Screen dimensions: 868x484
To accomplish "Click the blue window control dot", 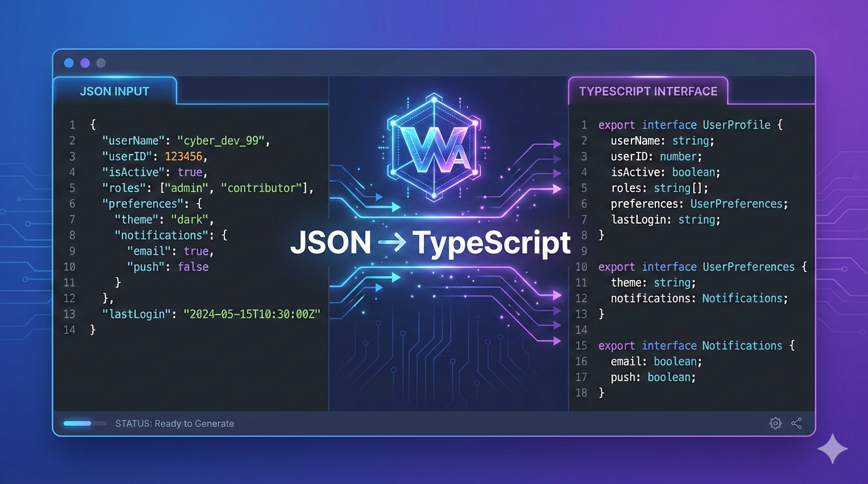I will [69, 63].
